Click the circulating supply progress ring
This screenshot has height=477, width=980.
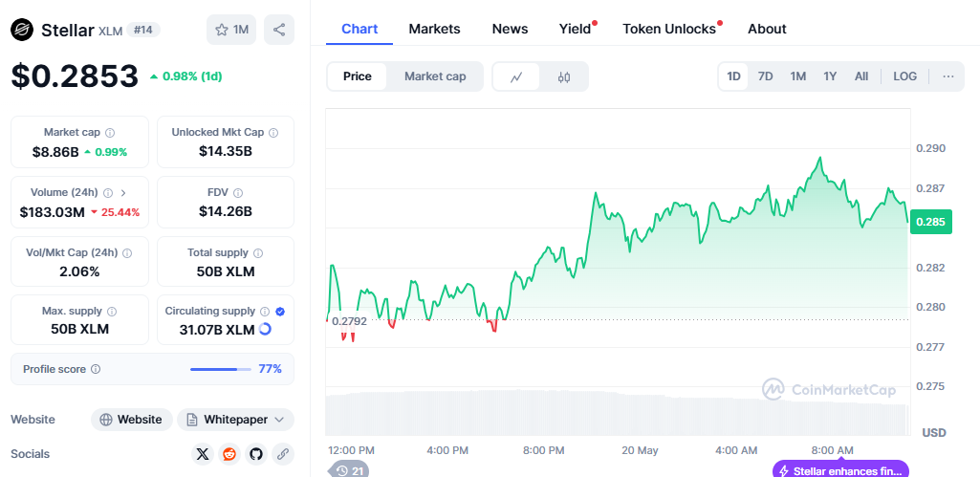(x=265, y=329)
